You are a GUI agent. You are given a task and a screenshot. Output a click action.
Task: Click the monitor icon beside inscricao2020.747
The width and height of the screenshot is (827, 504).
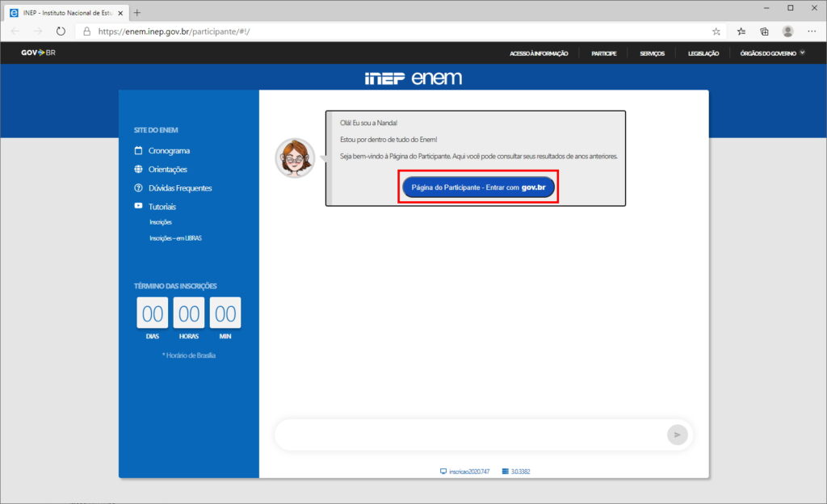pyautogui.click(x=443, y=472)
